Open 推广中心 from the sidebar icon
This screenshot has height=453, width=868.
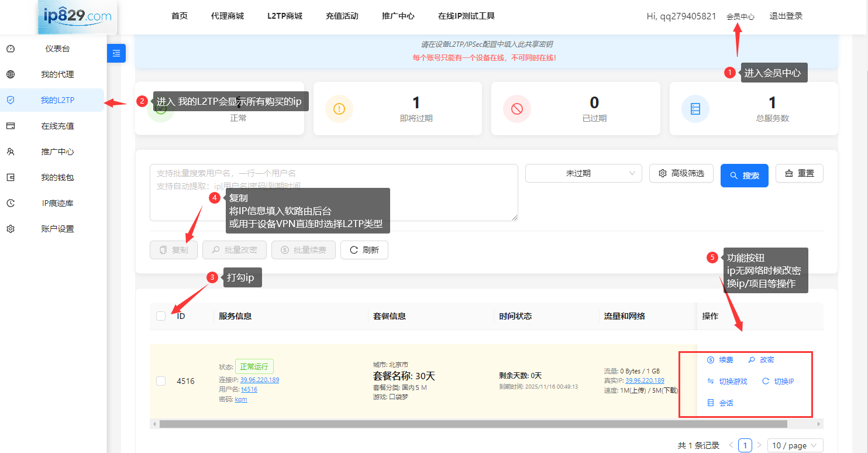click(11, 152)
